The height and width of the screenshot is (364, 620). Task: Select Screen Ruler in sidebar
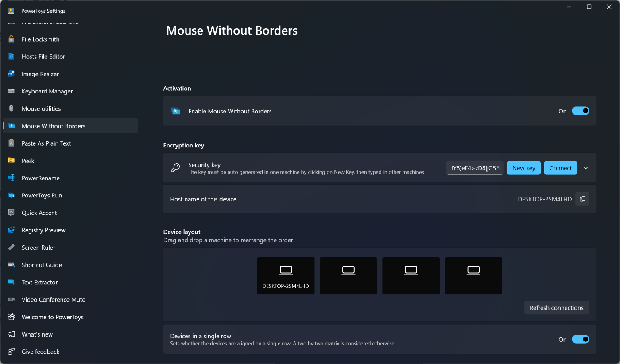pos(70,248)
